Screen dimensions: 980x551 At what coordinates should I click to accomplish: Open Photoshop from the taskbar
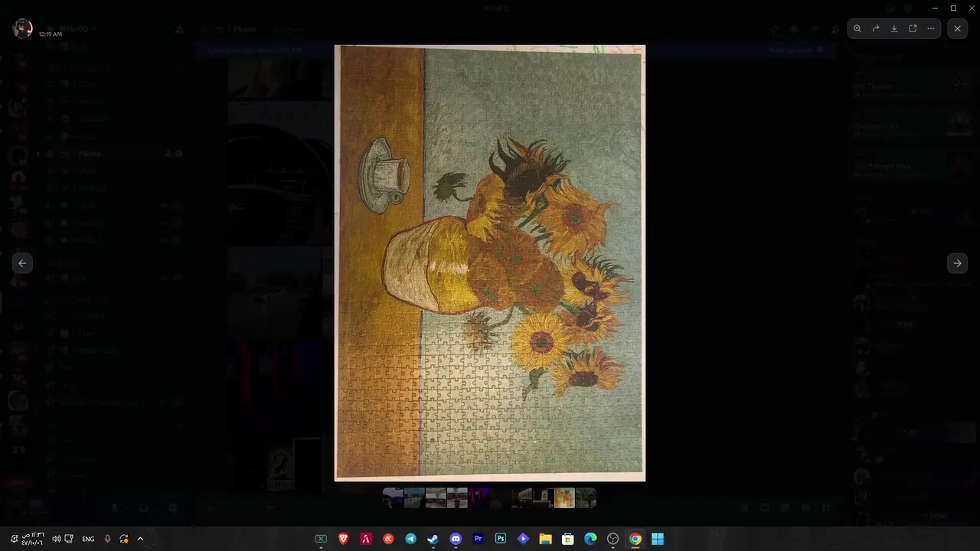[501, 539]
